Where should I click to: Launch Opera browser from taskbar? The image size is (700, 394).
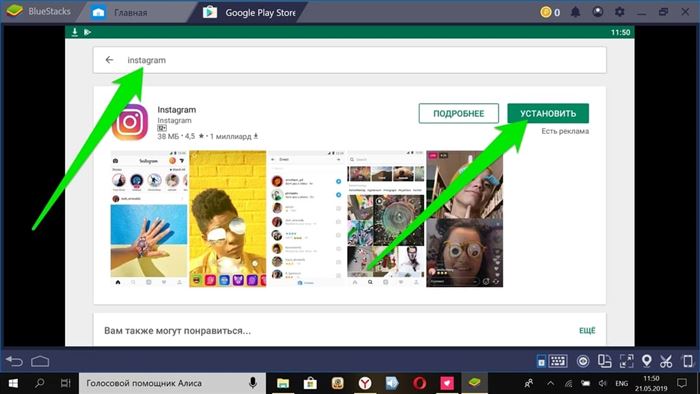coord(419,383)
